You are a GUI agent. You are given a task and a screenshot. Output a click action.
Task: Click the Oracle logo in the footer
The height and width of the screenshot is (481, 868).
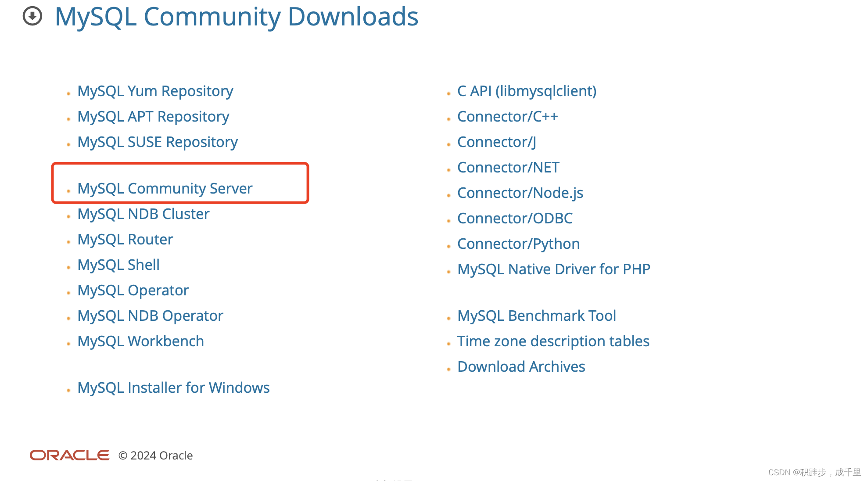(x=69, y=455)
